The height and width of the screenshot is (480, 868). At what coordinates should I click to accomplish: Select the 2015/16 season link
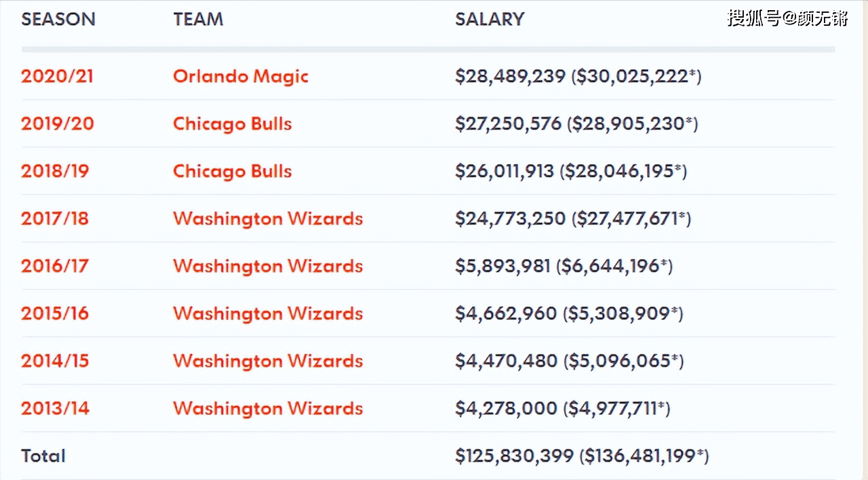[x=55, y=313]
